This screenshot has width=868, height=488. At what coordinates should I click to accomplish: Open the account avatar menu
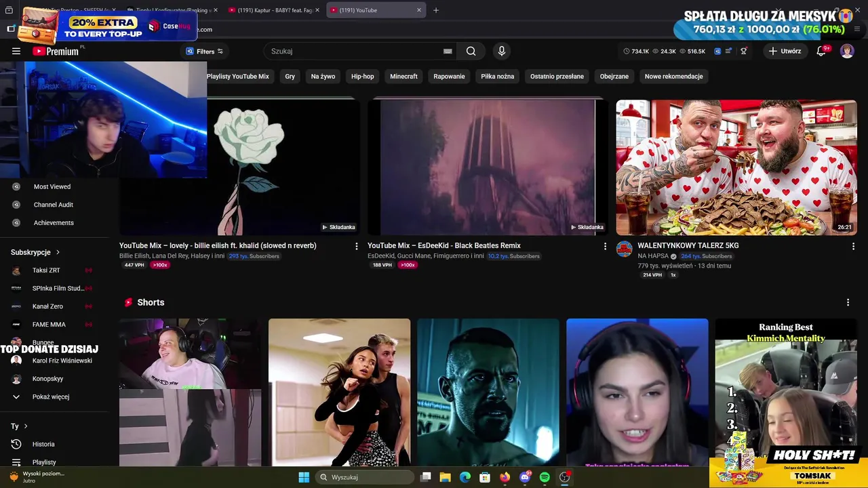pos(847,51)
